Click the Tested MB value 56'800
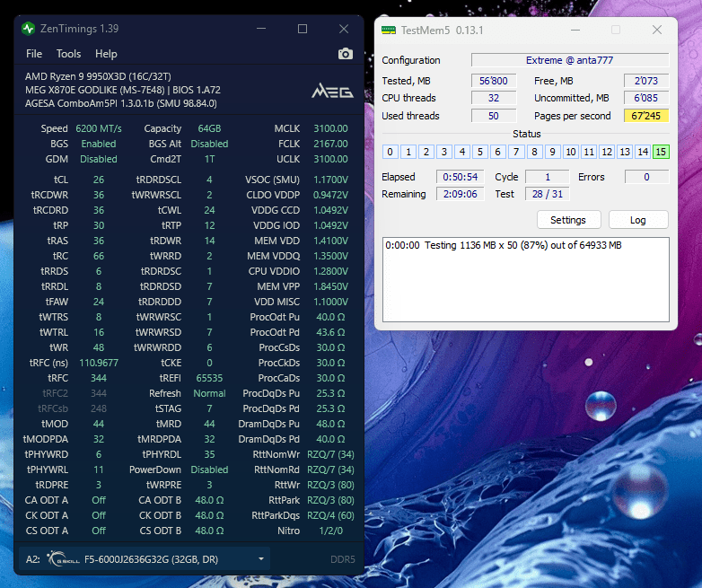The height and width of the screenshot is (588, 702). coord(494,81)
